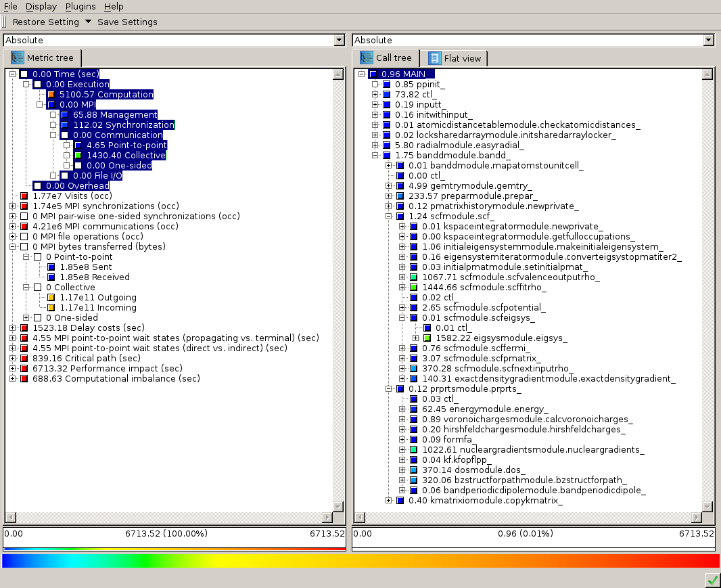The image size is (721, 588).
Task: Click the green checkmark icon at bottom right
Action: 712,580
